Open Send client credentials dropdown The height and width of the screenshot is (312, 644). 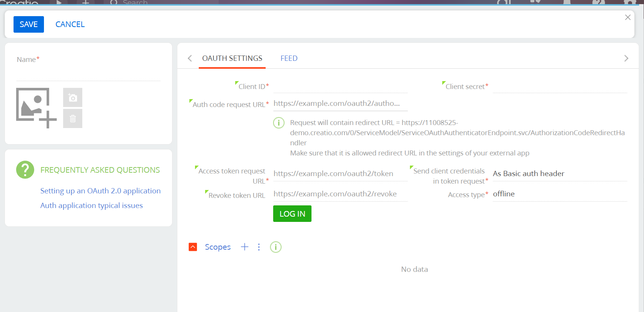click(559, 173)
